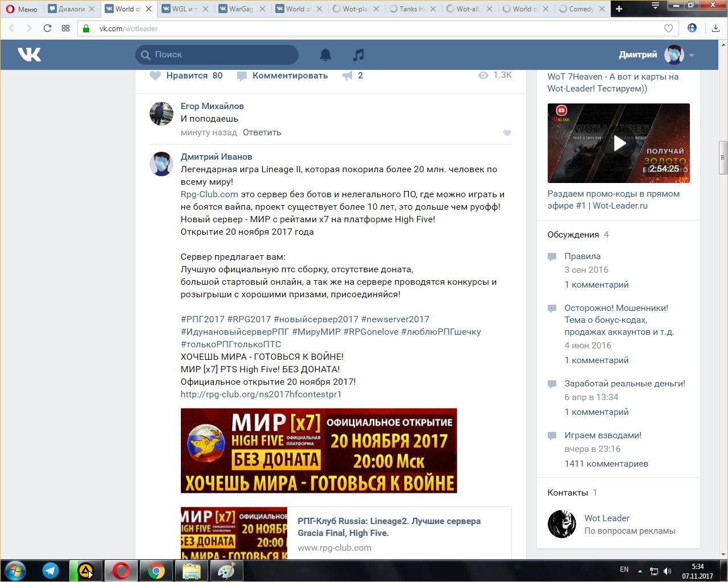Viewport: 728px width, 582px height.
Task: Open the file explorer taskbar icon
Action: [191, 571]
